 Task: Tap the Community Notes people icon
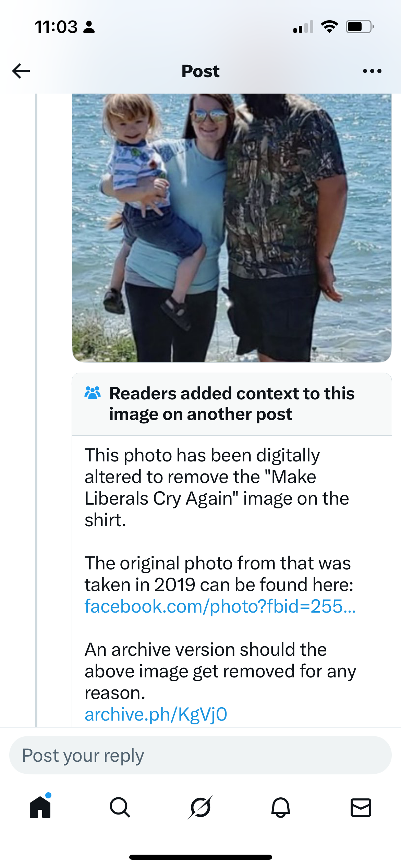point(93,393)
